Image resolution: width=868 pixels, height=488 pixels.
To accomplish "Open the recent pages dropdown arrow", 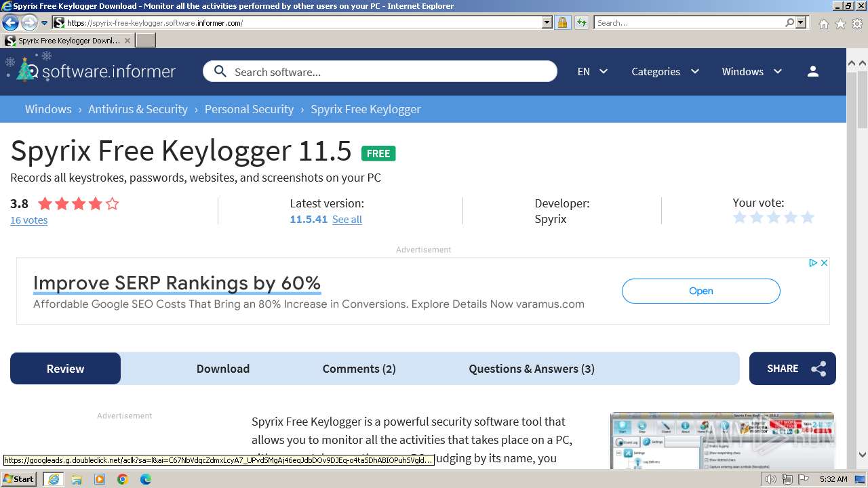I will pyautogui.click(x=45, y=22).
